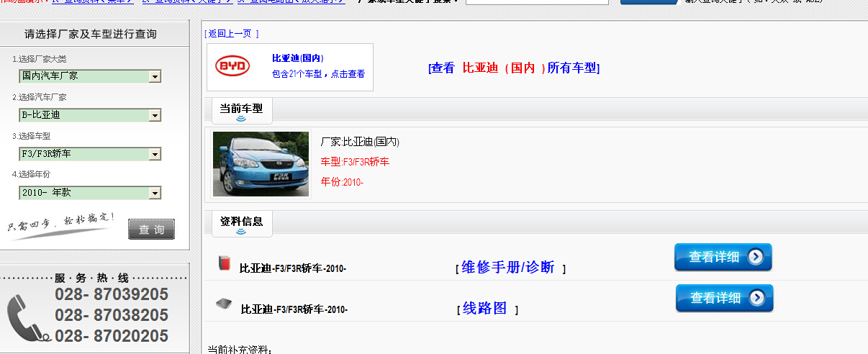Click hotline number 028- 87020205
This screenshot has height=354, width=868.
pyautogui.click(x=112, y=336)
